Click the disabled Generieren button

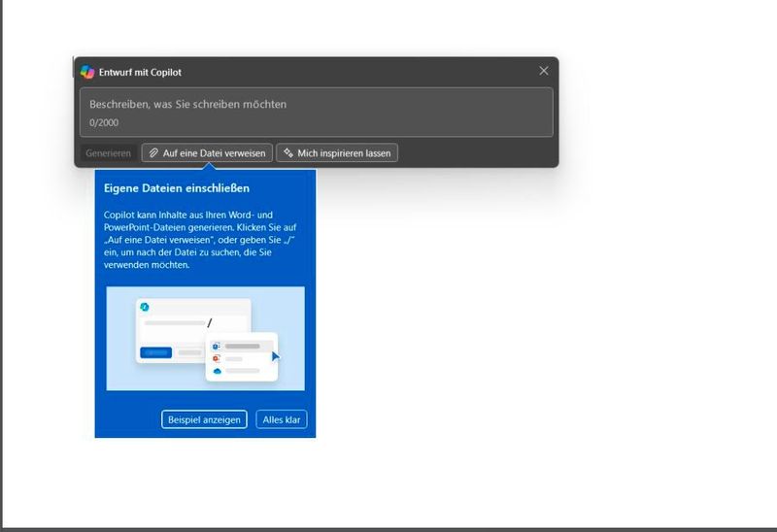(108, 153)
